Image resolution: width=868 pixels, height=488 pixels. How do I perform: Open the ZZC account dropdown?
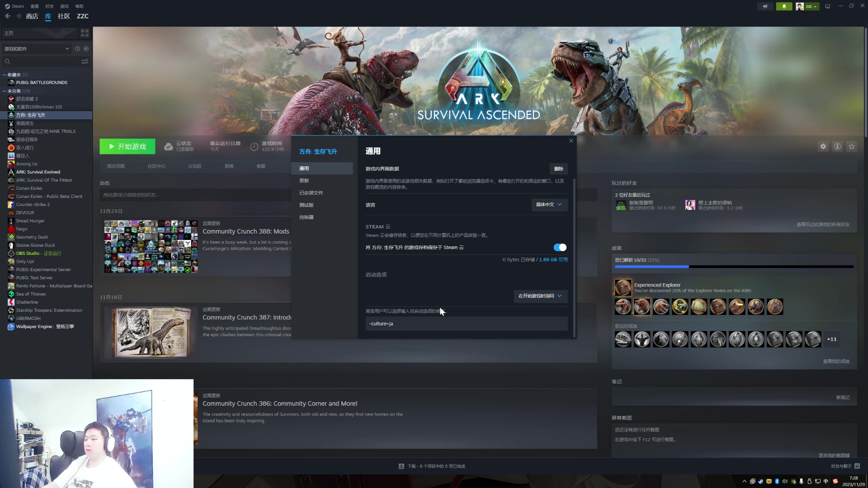[x=807, y=6]
